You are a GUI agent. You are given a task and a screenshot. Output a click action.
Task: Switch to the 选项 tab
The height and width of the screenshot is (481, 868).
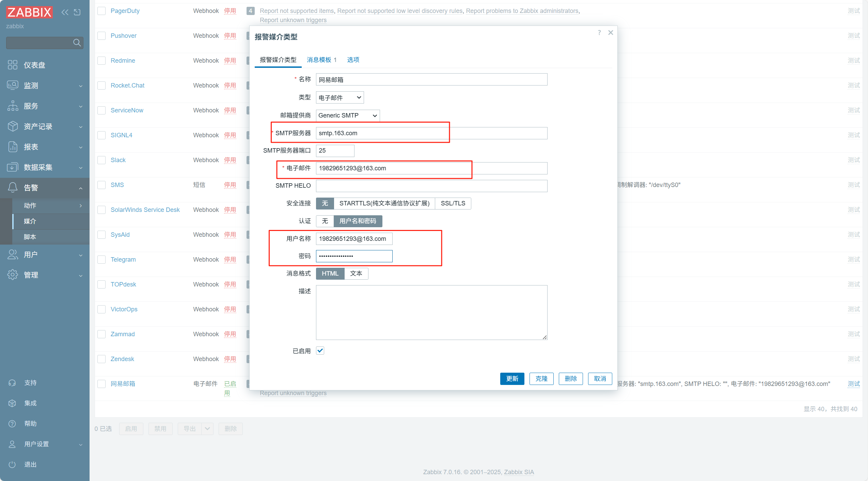coord(353,60)
